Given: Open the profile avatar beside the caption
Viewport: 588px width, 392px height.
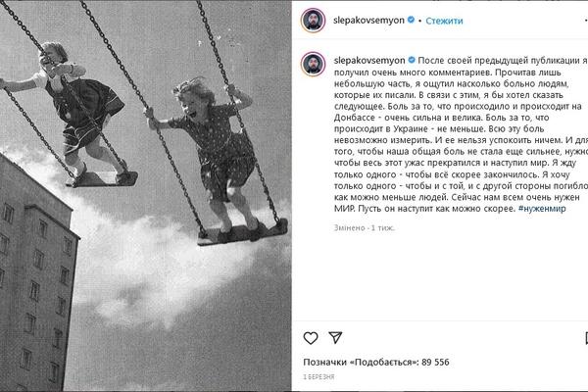Looking at the screenshot, I should [x=313, y=64].
